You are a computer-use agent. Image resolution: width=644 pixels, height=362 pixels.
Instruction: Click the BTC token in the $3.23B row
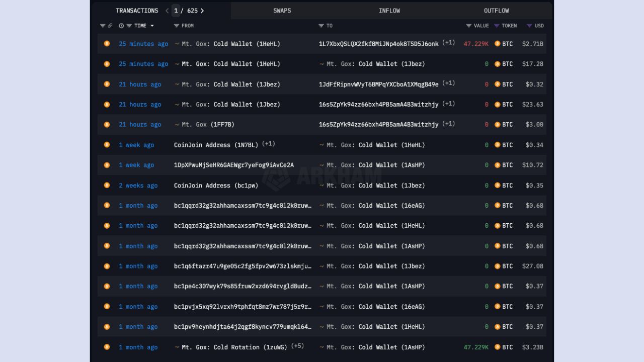point(504,347)
